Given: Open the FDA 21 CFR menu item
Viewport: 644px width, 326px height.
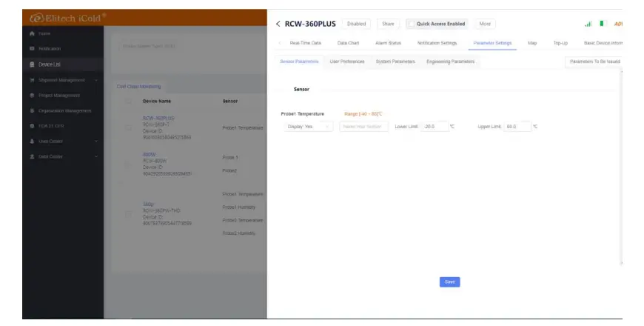Looking at the screenshot, I should (51, 126).
